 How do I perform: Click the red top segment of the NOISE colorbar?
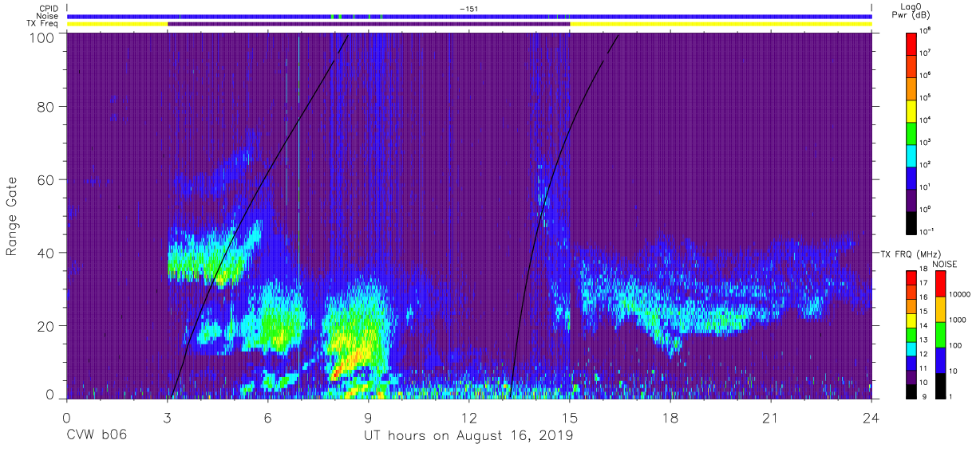pos(940,284)
